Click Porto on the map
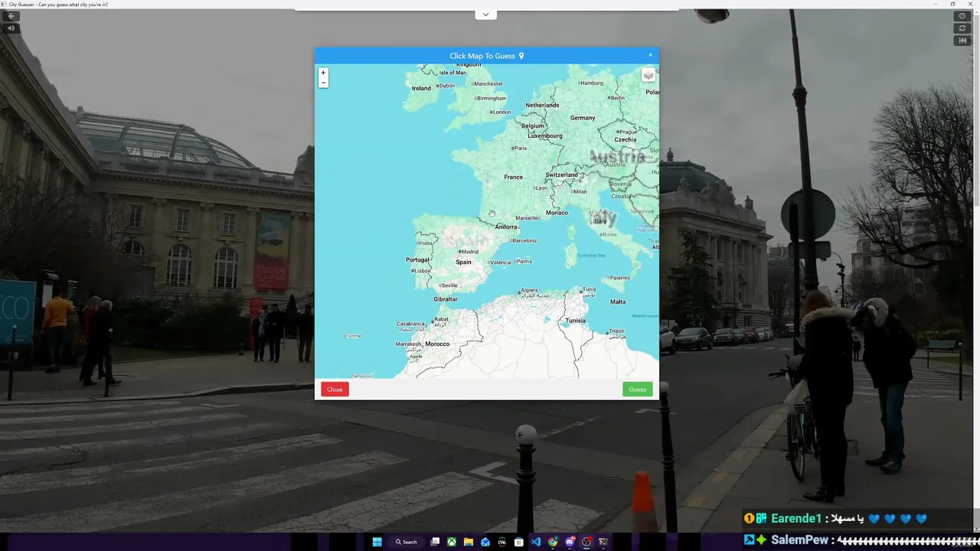Image resolution: width=980 pixels, height=551 pixels. [x=423, y=243]
